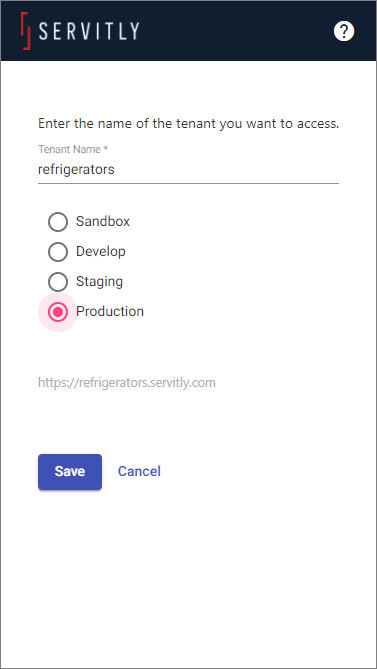Viewport: 377px width, 669px height.
Task: Save the tenant settings
Action: tap(70, 471)
